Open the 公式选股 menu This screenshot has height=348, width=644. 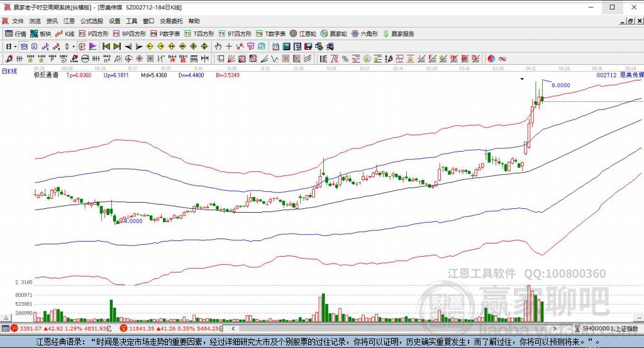pos(92,21)
